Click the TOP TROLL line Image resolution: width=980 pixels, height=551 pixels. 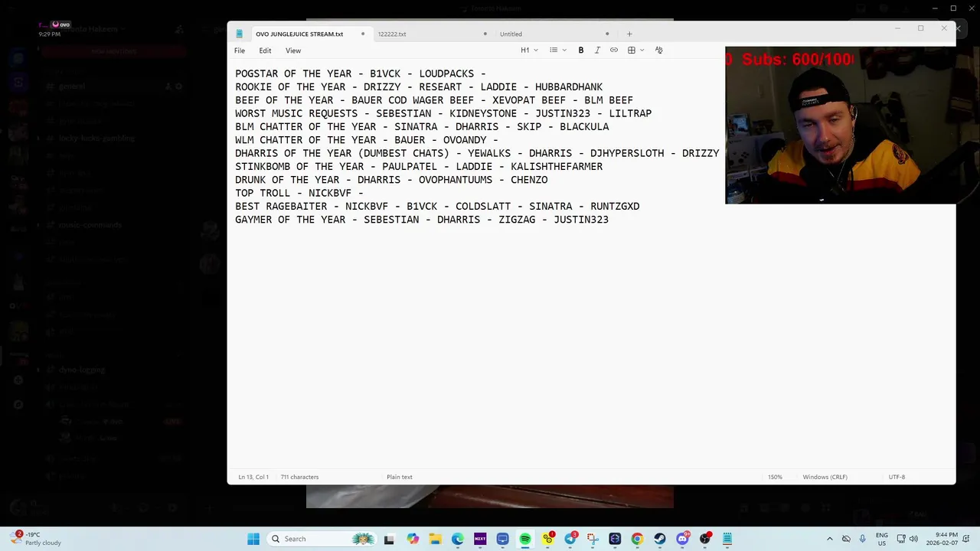(299, 193)
